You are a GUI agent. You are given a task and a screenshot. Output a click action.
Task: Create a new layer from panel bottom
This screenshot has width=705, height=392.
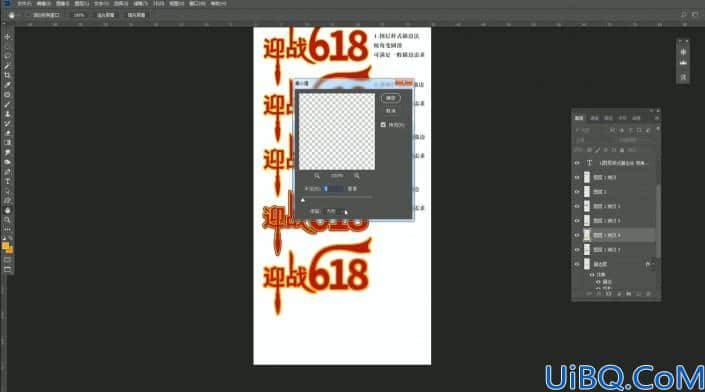pyautogui.click(x=638, y=294)
